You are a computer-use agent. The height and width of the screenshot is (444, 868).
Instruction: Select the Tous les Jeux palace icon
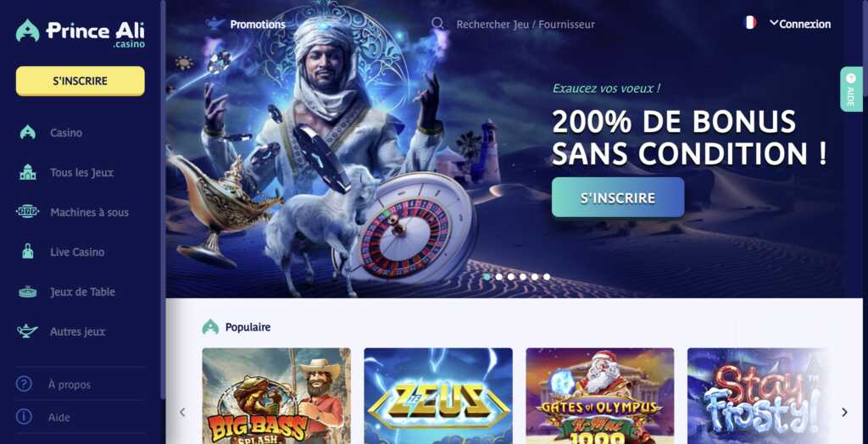pos(28,173)
